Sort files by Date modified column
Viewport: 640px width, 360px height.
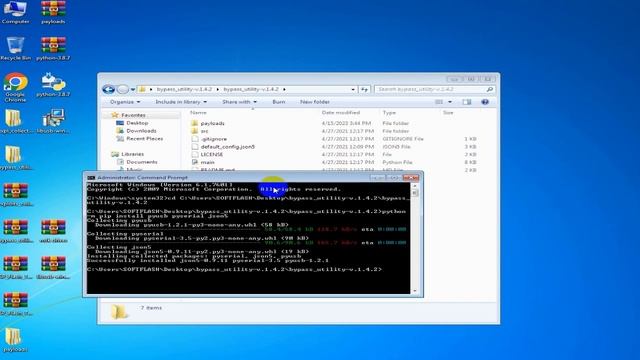pyautogui.click(x=341, y=112)
